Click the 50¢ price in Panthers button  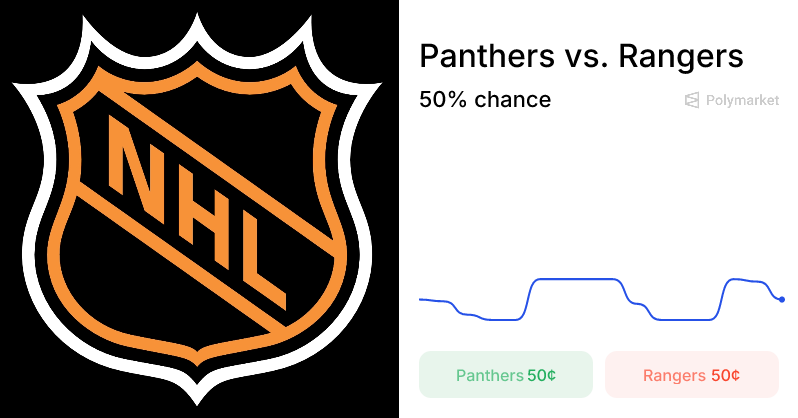(x=542, y=376)
